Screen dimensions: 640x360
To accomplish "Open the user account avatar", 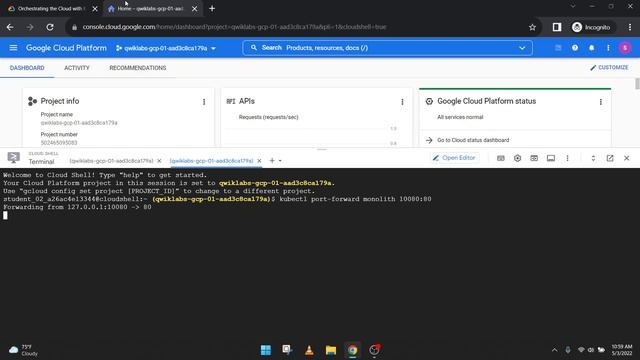I will coord(625,48).
